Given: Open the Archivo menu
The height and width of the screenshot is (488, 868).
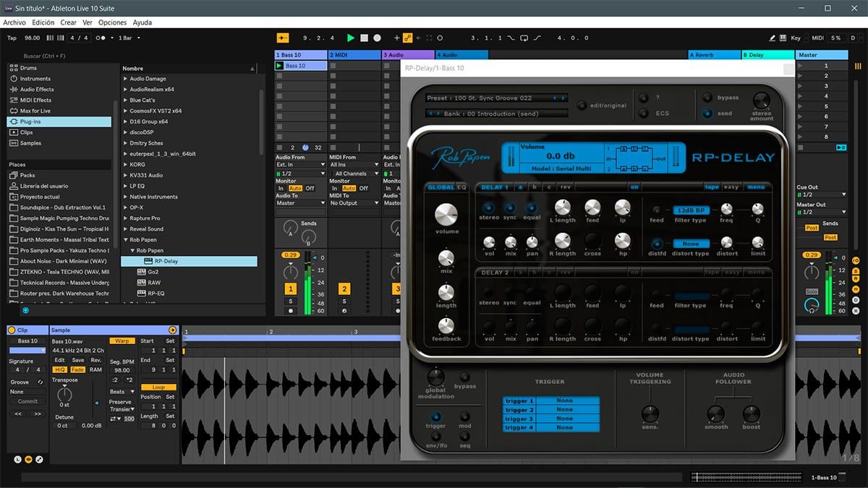Looking at the screenshot, I should [x=14, y=22].
